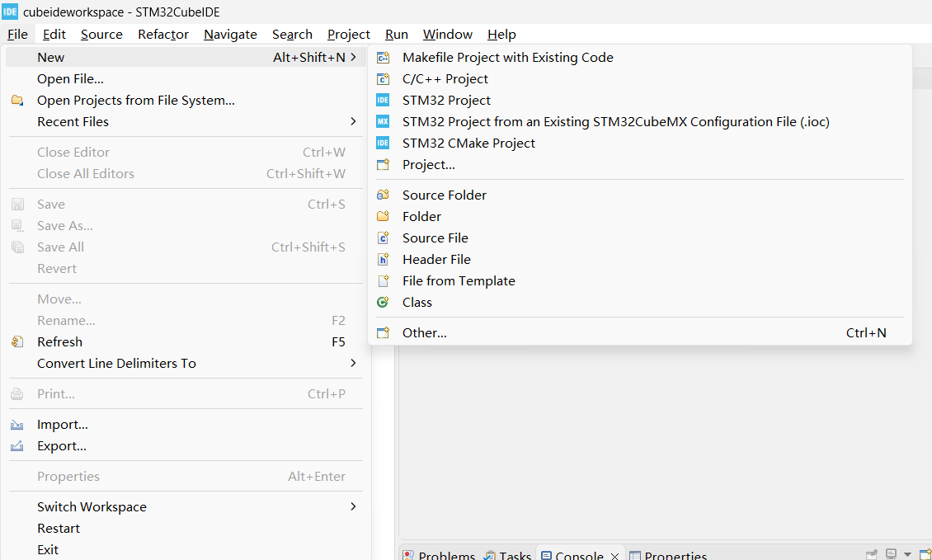This screenshot has width=932, height=560.
Task: Select Header File entry
Action: tap(639, 259)
